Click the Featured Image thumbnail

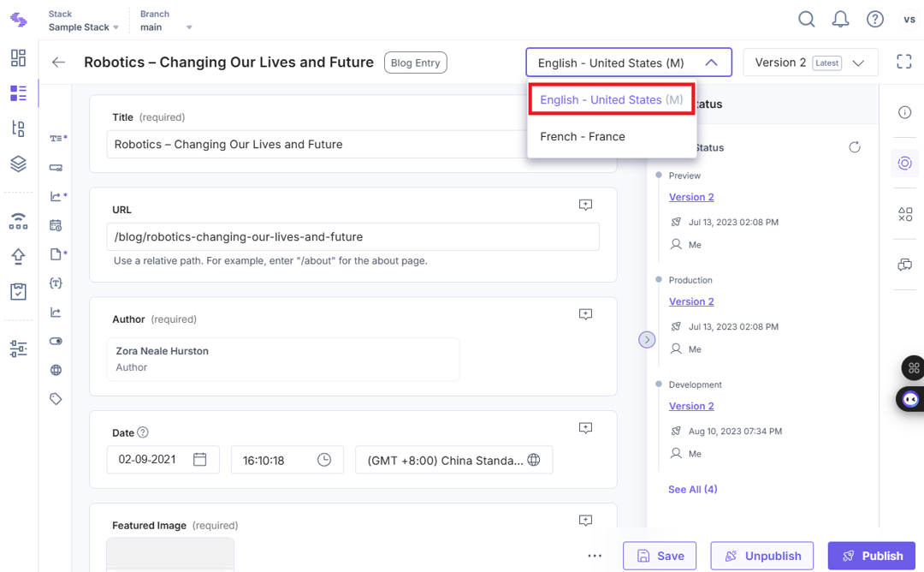[170, 554]
